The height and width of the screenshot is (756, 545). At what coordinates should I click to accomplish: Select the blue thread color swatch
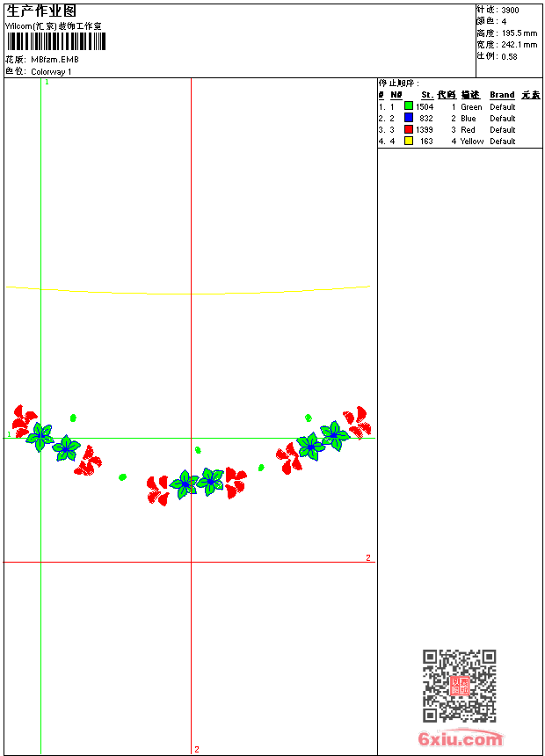[x=409, y=118]
